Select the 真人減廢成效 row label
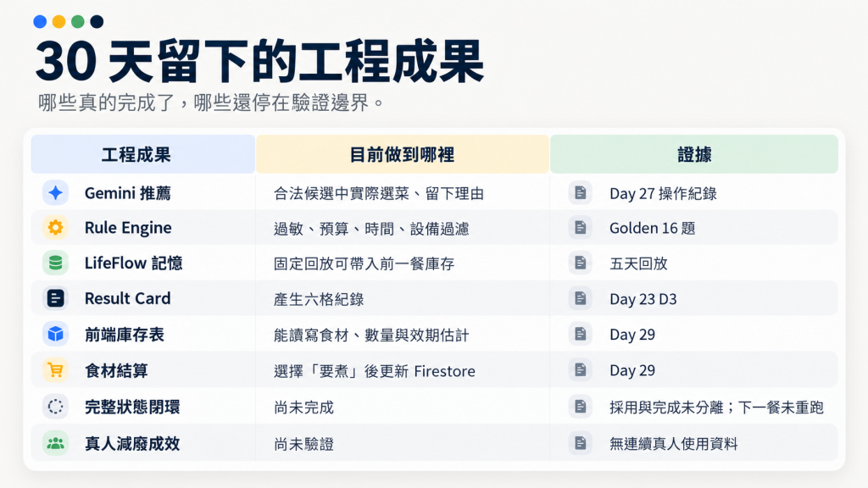 pos(132,444)
